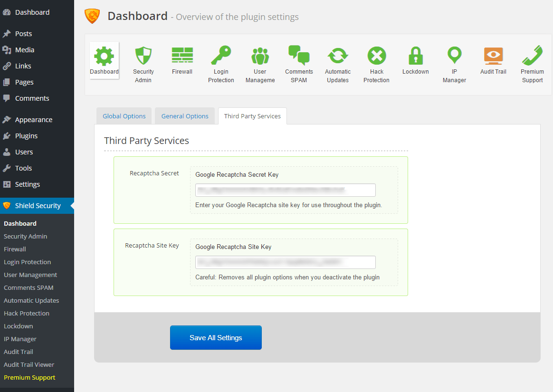This screenshot has height=392, width=553.
Task: Open the Automatic Updates refresh icon
Action: click(x=338, y=56)
